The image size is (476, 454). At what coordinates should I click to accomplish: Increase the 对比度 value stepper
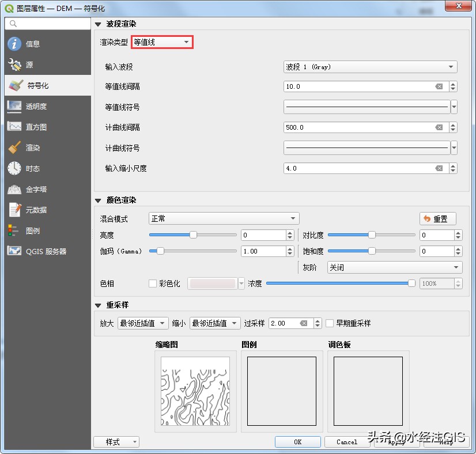click(x=458, y=232)
